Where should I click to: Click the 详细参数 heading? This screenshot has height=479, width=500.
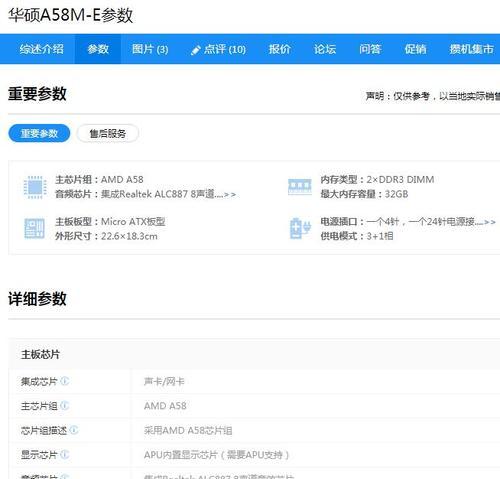(37, 298)
